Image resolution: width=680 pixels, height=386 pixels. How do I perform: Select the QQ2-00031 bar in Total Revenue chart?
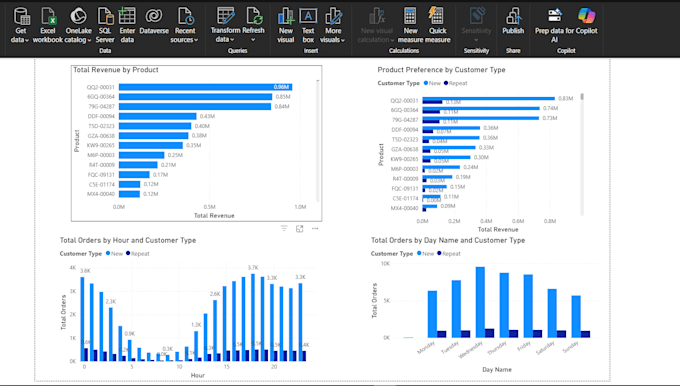pos(206,87)
